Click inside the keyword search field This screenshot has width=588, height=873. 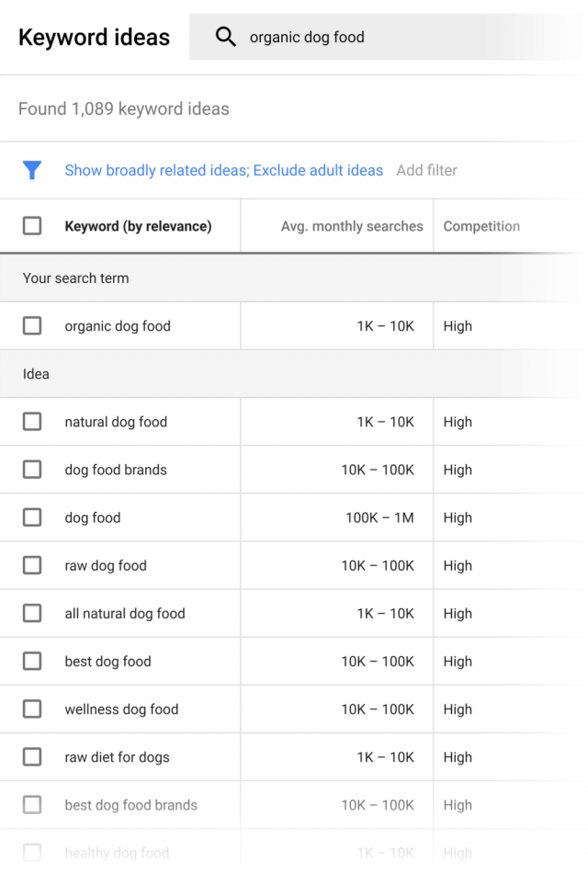tap(367, 37)
